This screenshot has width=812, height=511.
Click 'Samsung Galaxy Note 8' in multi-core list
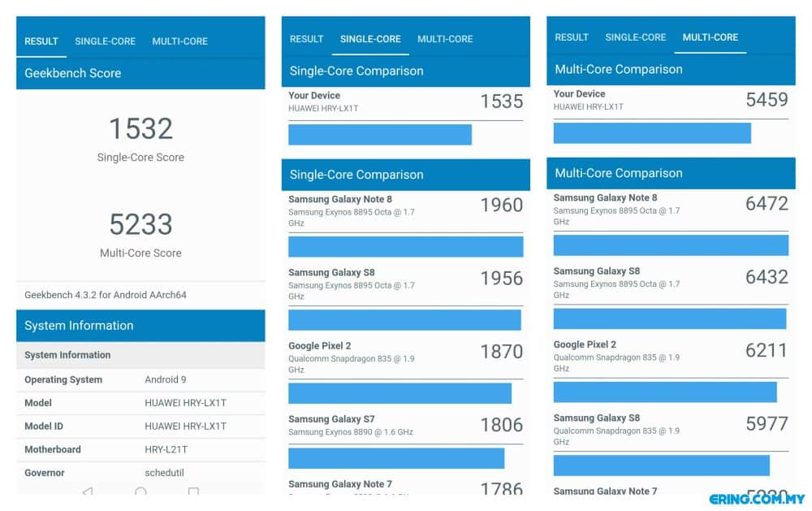pyautogui.click(x=606, y=197)
